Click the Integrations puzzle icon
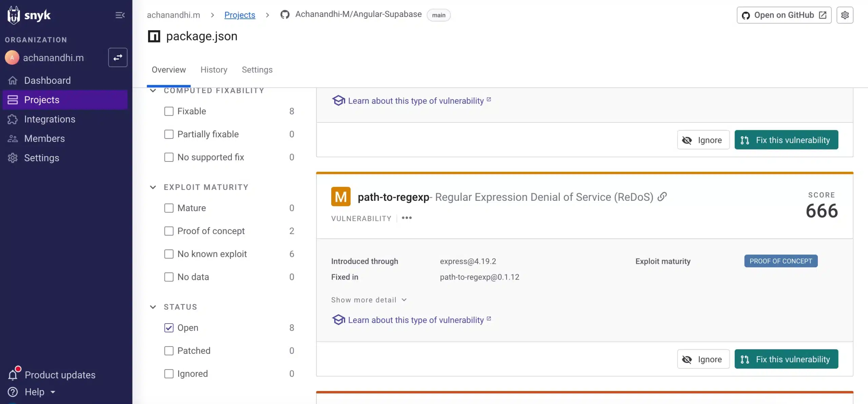 click(x=13, y=119)
